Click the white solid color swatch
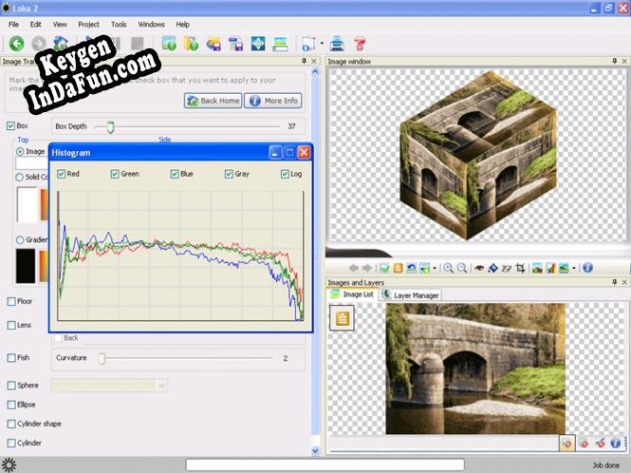 27,204
